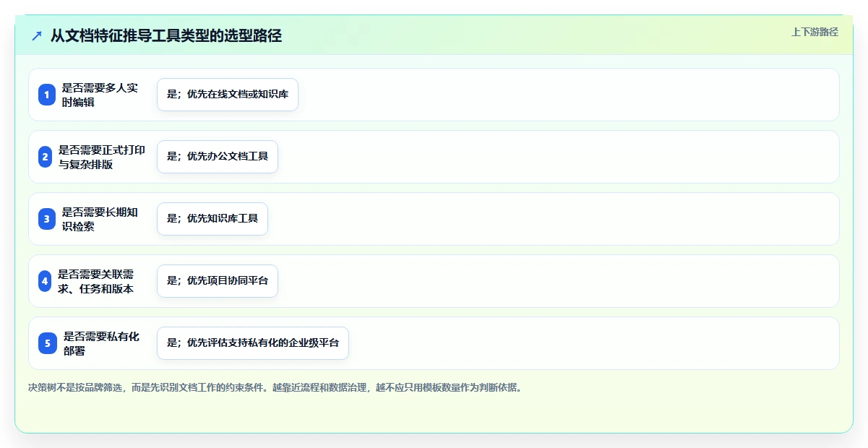This screenshot has width=868, height=448.
Task: Click the footer note starting 决策树不是按品牌筛选
Action: (x=275, y=387)
